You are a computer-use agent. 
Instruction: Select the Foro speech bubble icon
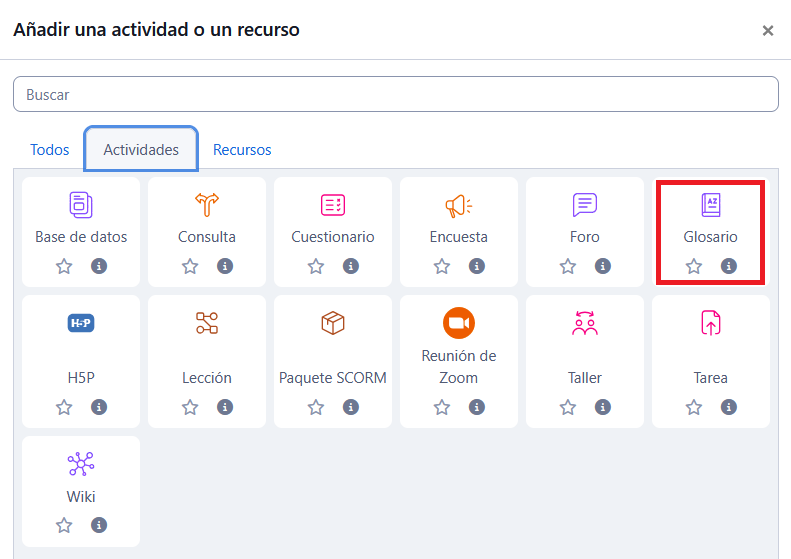tap(585, 205)
